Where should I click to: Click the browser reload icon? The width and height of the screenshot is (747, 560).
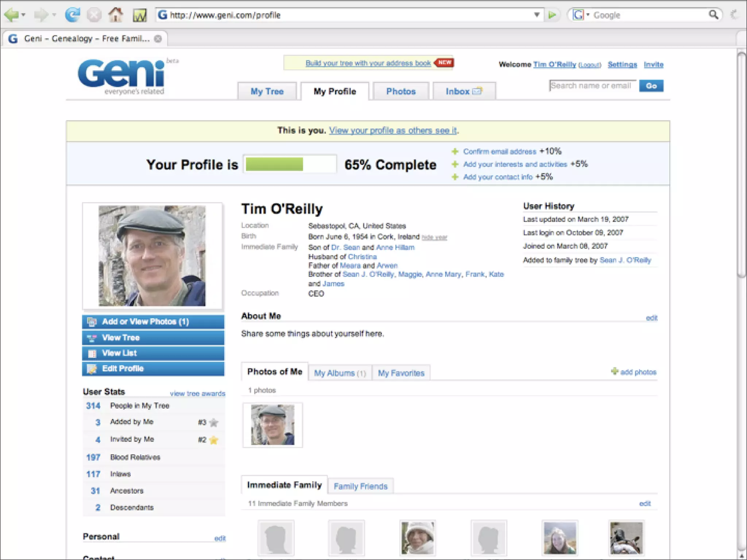click(x=72, y=15)
